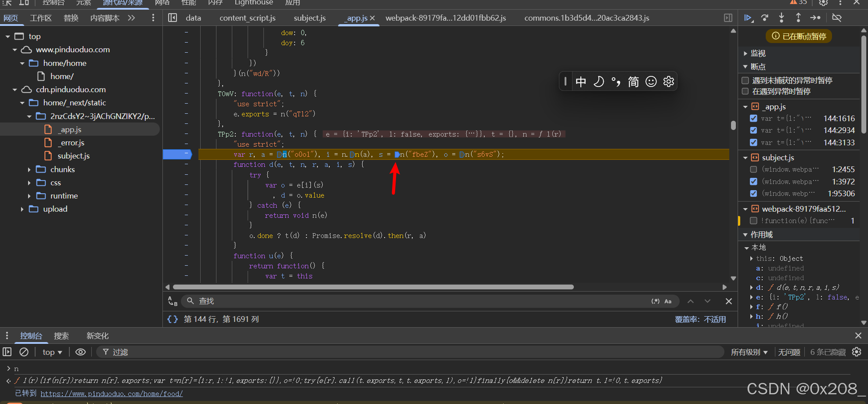Screen dimensions: 868x404
Task: Uncheck breakpoint at _app.js 144:3133
Action: tap(753, 142)
